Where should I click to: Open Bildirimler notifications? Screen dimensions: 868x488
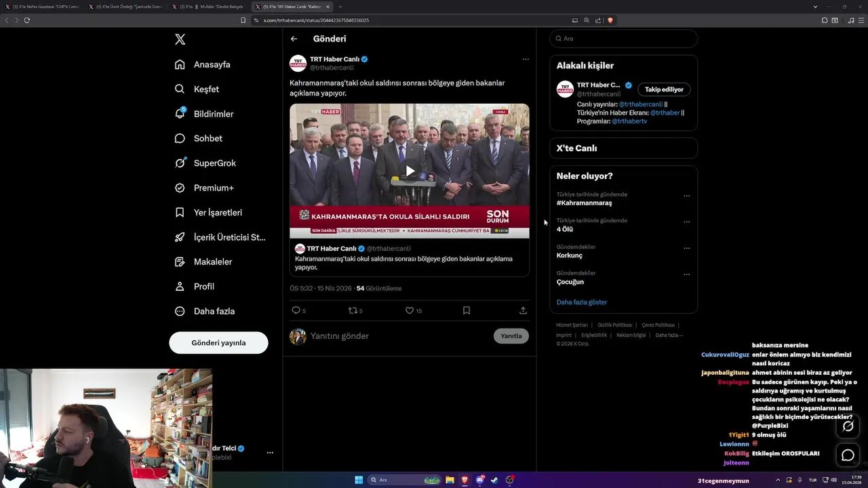tap(204, 114)
